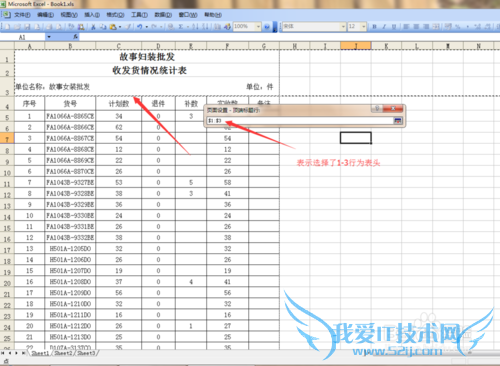
Task: Open the Chart Wizard icon
Action: pos(217,27)
